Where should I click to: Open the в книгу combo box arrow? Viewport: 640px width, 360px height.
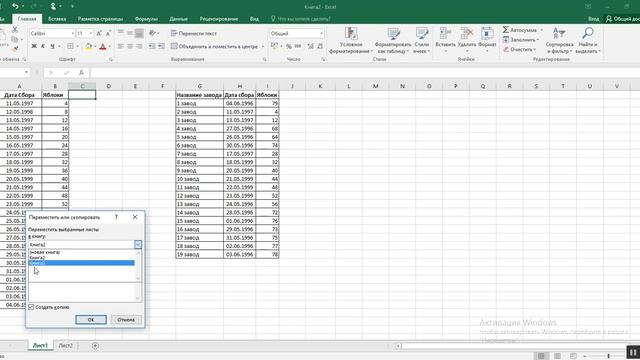[x=138, y=244]
